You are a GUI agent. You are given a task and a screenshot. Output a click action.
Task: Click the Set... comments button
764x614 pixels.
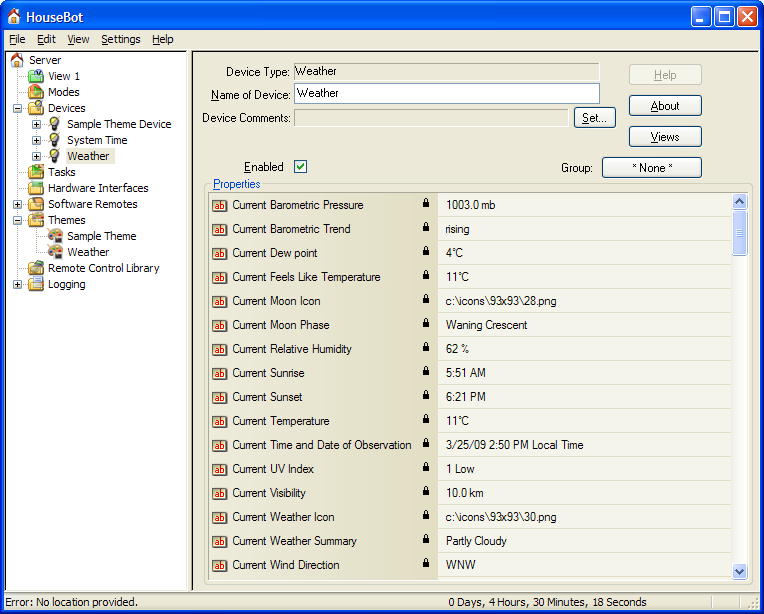point(594,117)
